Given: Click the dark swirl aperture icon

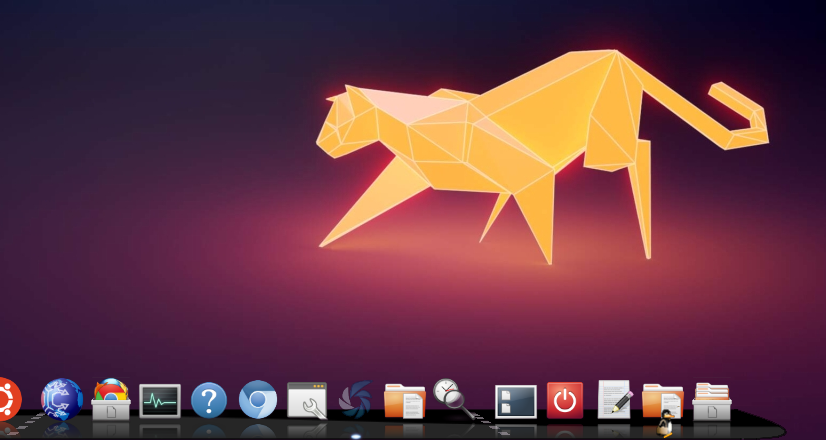Looking at the screenshot, I should tap(355, 400).
